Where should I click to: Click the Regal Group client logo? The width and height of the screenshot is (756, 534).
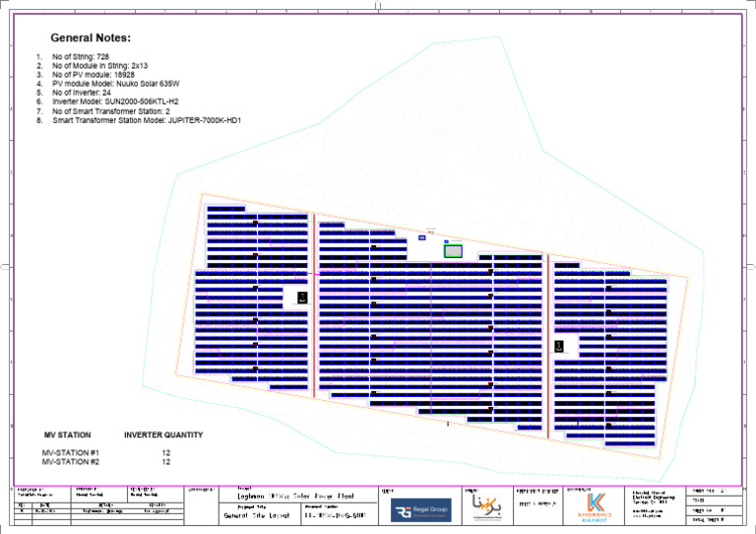(421, 510)
